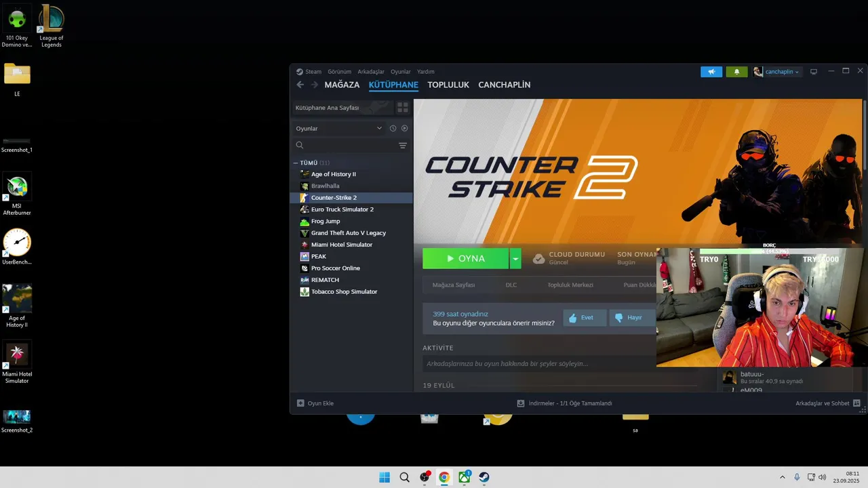Open the CANCHAPLİN profile tab
This screenshot has height=488, width=868.
point(505,85)
